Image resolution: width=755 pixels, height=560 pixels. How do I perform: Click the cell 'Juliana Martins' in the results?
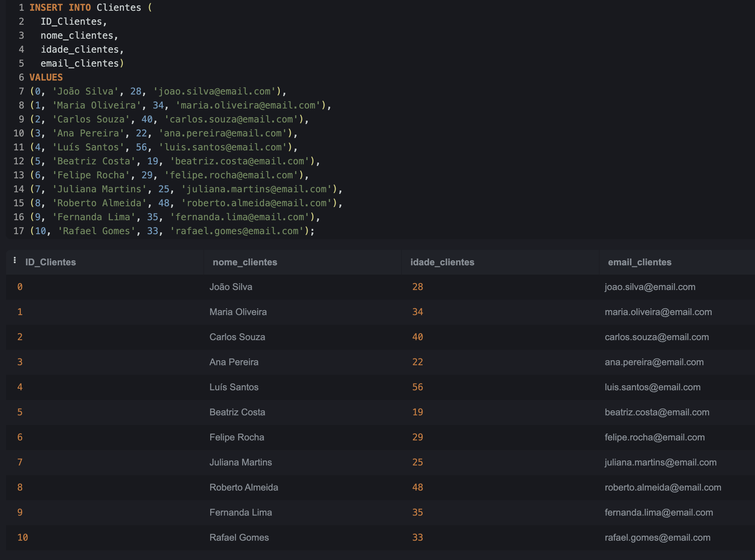tap(241, 462)
